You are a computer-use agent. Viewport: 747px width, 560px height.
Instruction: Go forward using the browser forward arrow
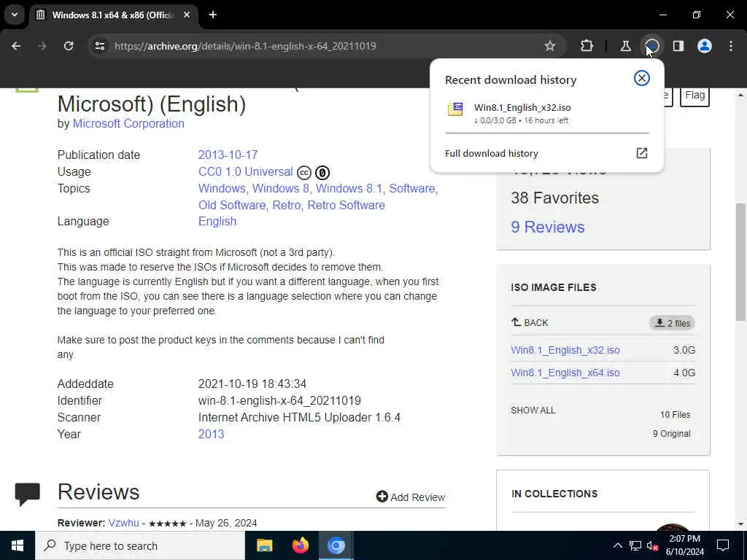pyautogui.click(x=42, y=46)
